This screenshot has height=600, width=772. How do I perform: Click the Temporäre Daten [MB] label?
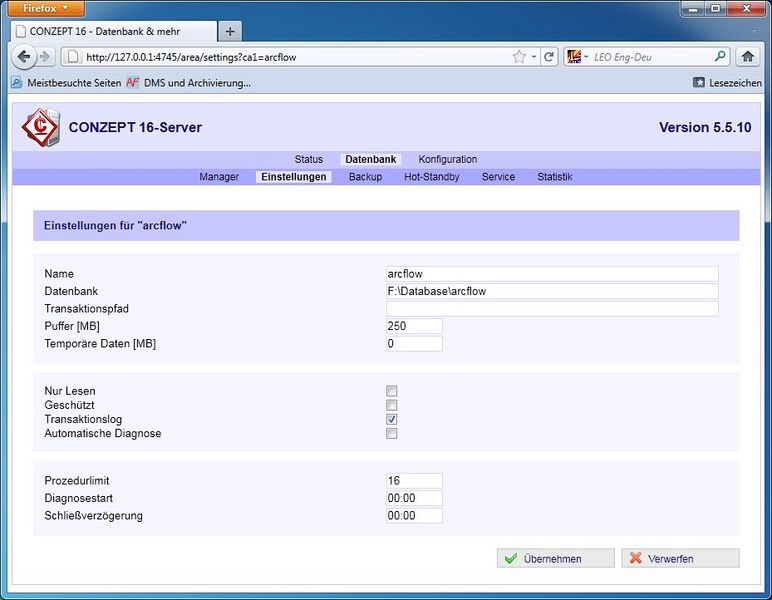(100, 344)
